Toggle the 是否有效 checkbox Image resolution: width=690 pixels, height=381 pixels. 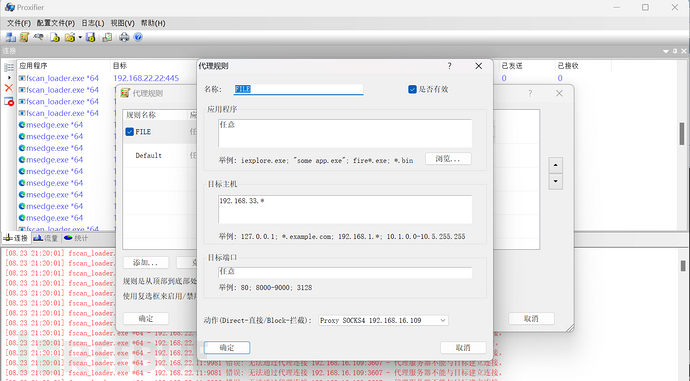point(412,89)
